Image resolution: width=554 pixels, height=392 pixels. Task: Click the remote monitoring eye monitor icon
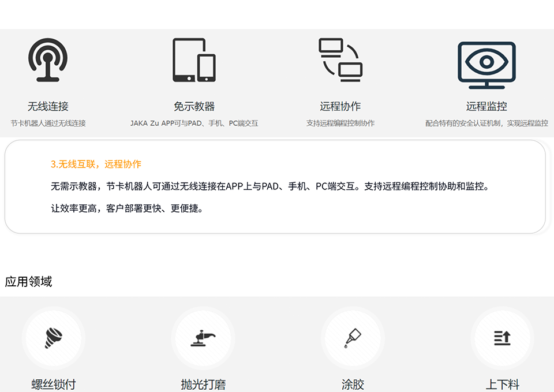[x=486, y=65]
